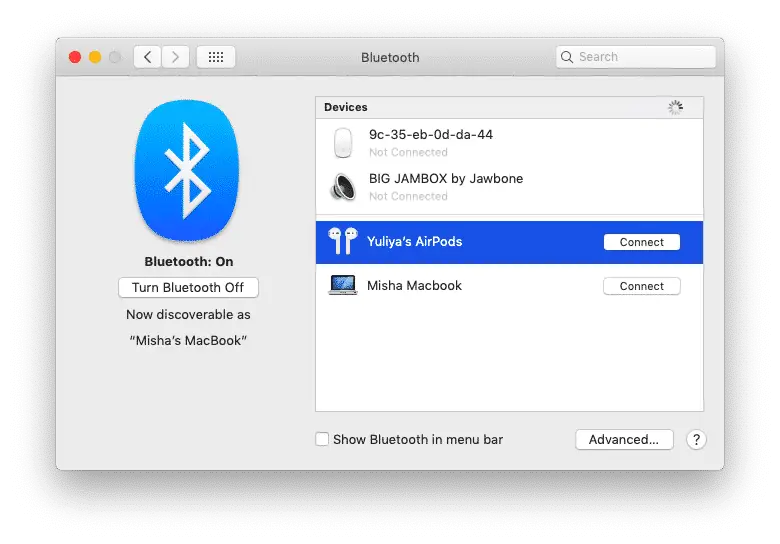780x544 pixels.
Task: Click the Bluetooth: On status label
Action: [189, 262]
